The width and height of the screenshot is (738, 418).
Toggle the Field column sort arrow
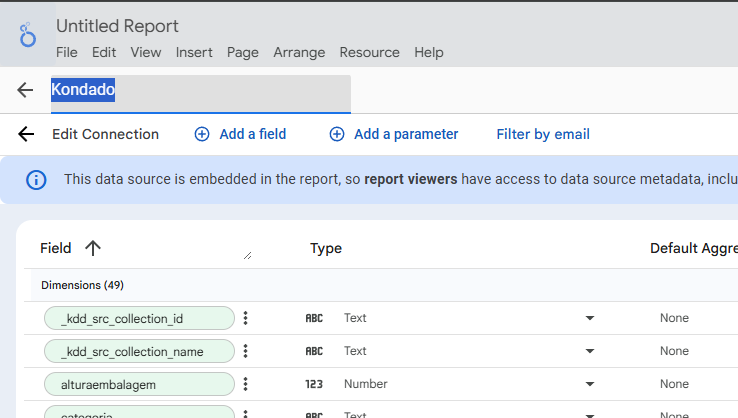(x=93, y=248)
